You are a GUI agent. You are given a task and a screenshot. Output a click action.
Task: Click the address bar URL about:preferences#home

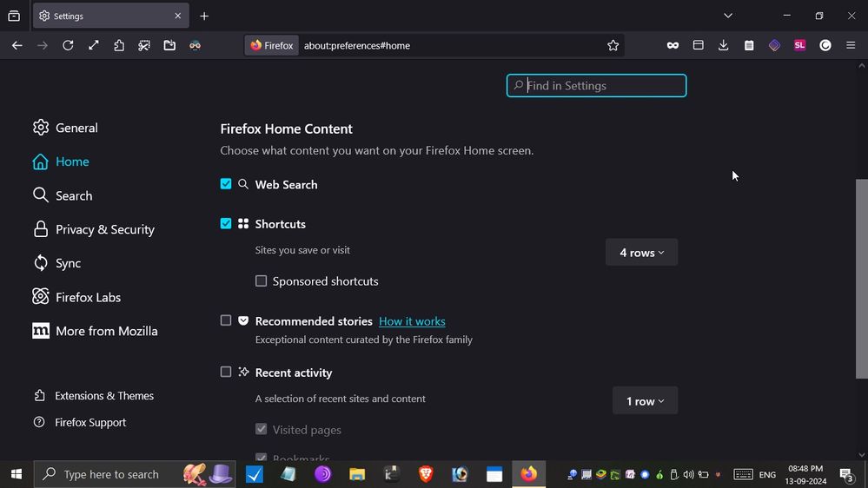[x=357, y=45]
